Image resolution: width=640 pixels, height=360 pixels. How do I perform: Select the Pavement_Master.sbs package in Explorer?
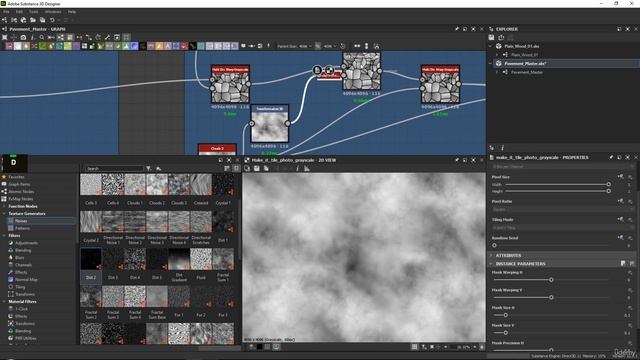pos(525,63)
